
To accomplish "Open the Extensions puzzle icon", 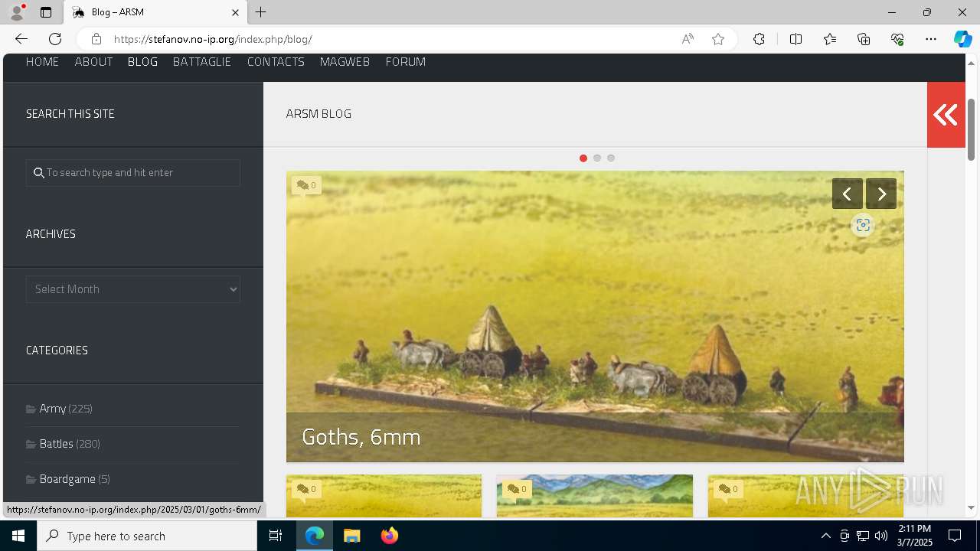I will [x=759, y=39].
